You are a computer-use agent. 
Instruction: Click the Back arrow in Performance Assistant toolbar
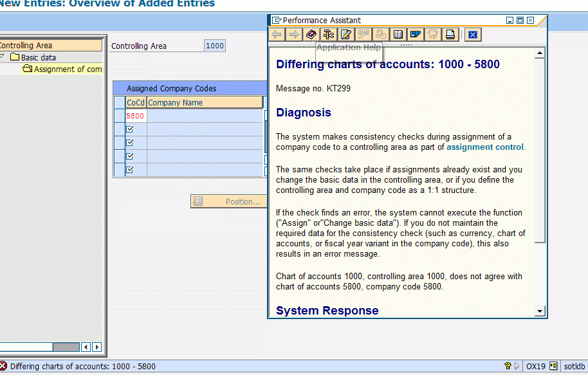pyautogui.click(x=277, y=35)
